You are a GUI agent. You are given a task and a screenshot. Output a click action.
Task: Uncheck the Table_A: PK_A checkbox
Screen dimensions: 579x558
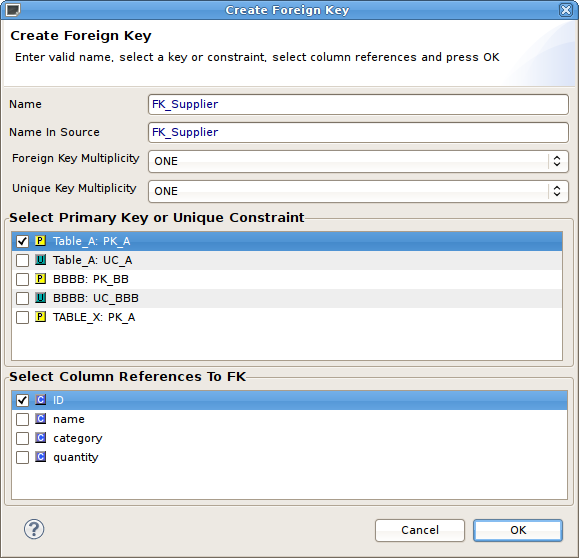[x=22, y=241]
